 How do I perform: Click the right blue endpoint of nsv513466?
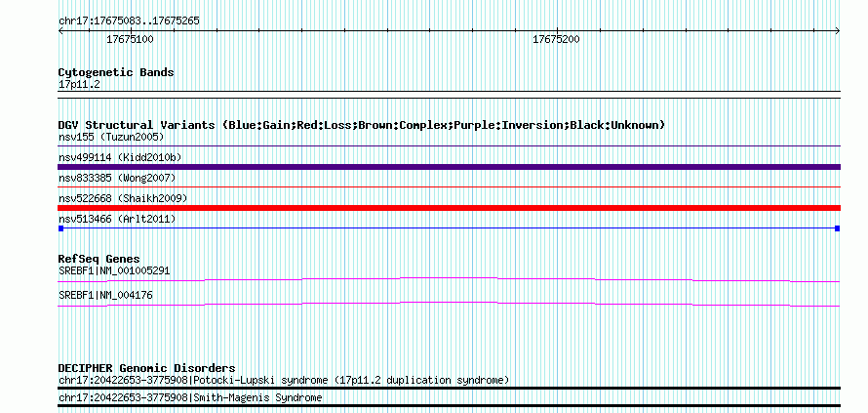tap(838, 228)
